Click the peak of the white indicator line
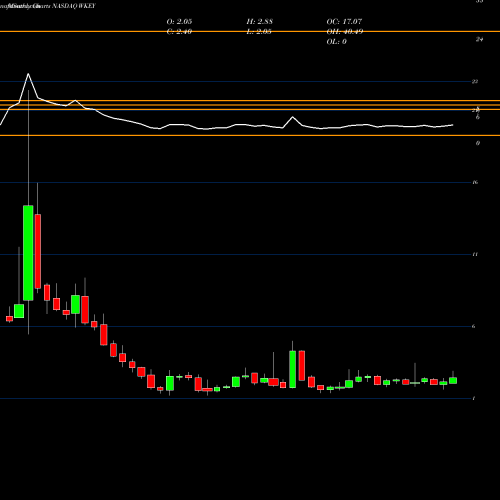Viewport: 500px width, 500px height. [28, 74]
